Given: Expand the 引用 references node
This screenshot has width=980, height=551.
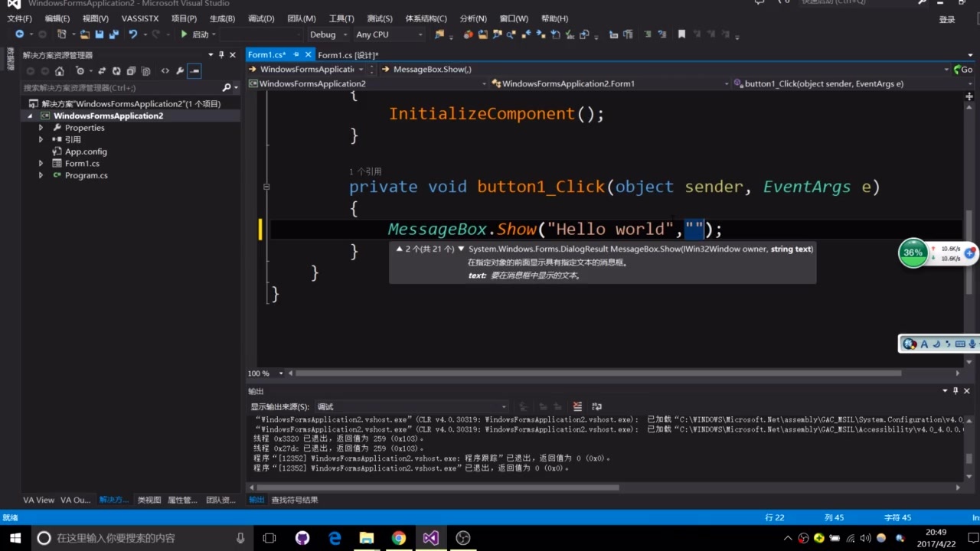Looking at the screenshot, I should tap(41, 139).
